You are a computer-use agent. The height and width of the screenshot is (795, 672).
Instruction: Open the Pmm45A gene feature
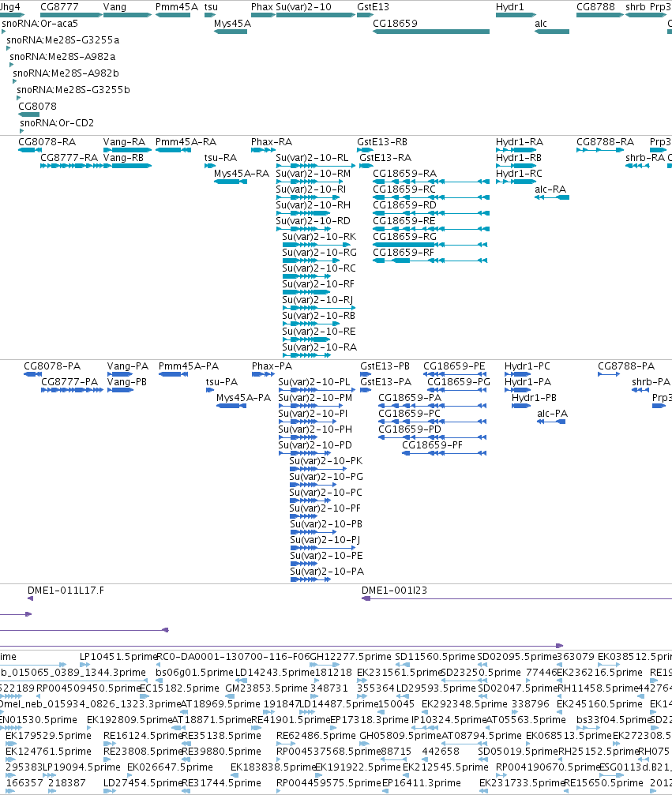pos(173,15)
